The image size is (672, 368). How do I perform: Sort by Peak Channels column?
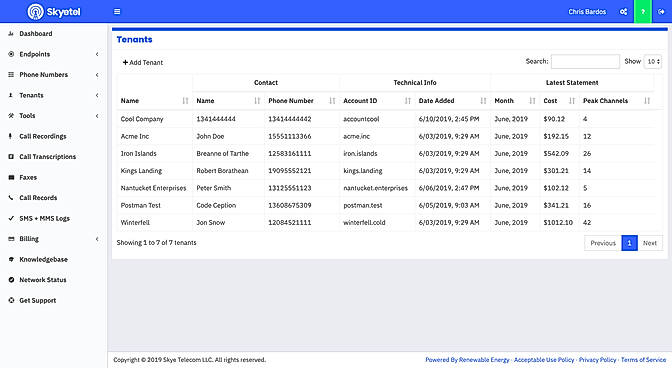[647, 101]
